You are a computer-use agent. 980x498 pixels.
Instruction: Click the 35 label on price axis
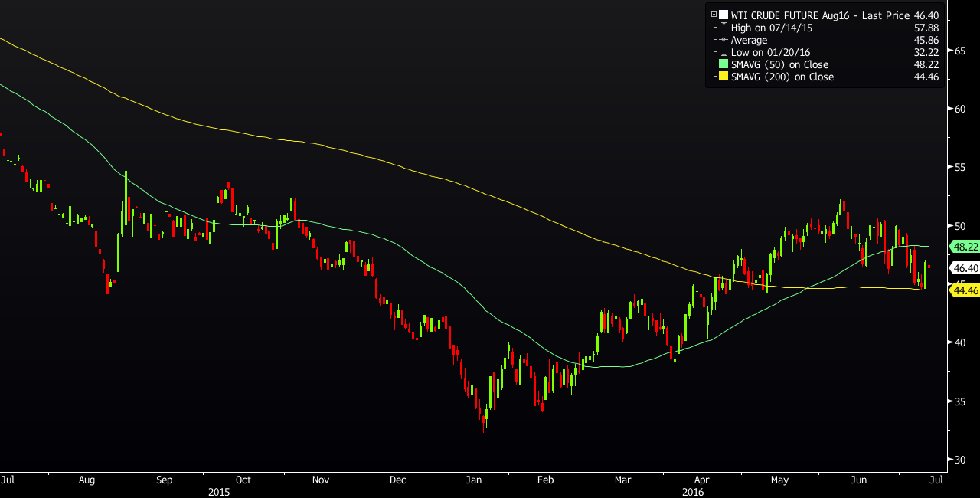959,401
